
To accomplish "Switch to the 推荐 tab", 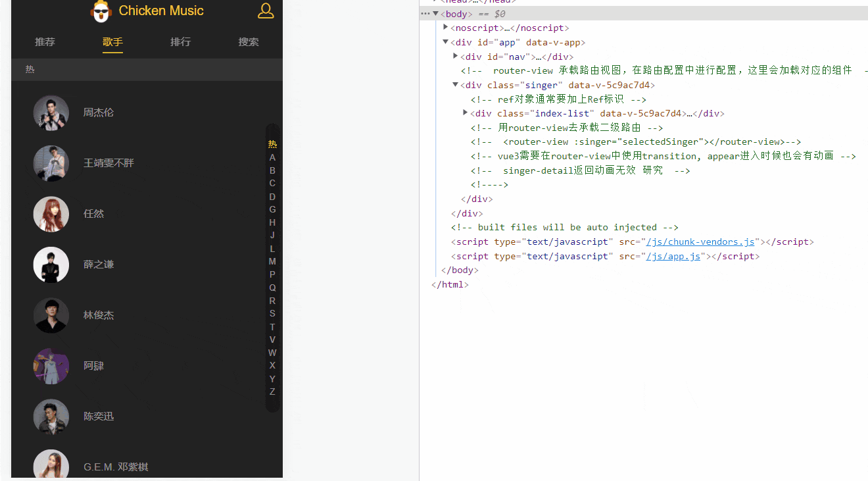I will tap(45, 41).
